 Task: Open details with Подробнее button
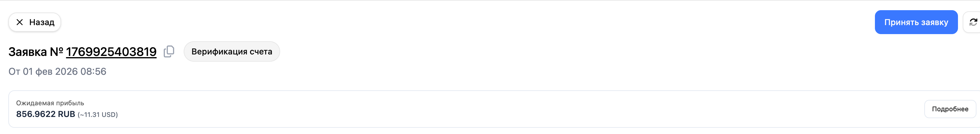pos(950,109)
